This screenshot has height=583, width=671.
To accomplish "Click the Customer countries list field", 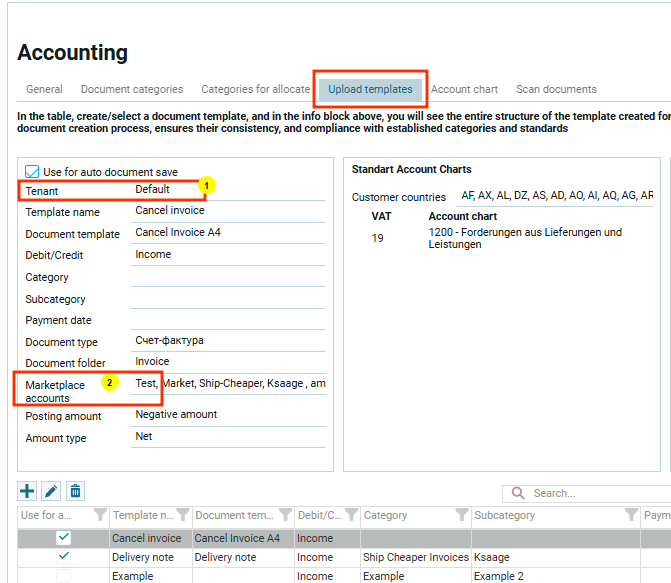I will pyautogui.click(x=556, y=196).
